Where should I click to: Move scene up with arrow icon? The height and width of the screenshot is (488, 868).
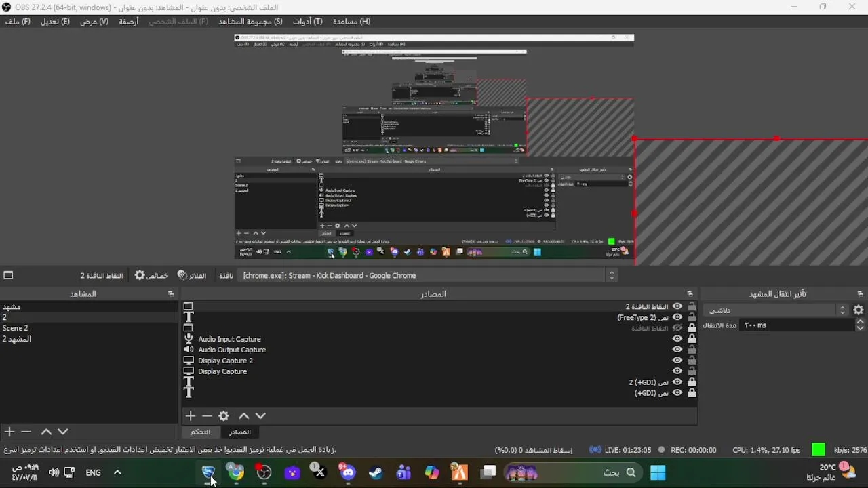[46, 432]
